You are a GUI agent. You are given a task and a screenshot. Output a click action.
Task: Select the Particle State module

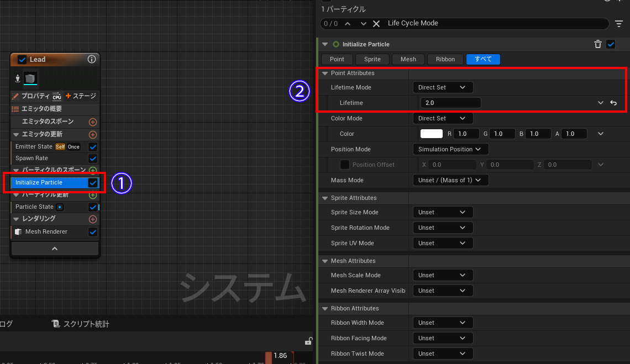(35, 207)
